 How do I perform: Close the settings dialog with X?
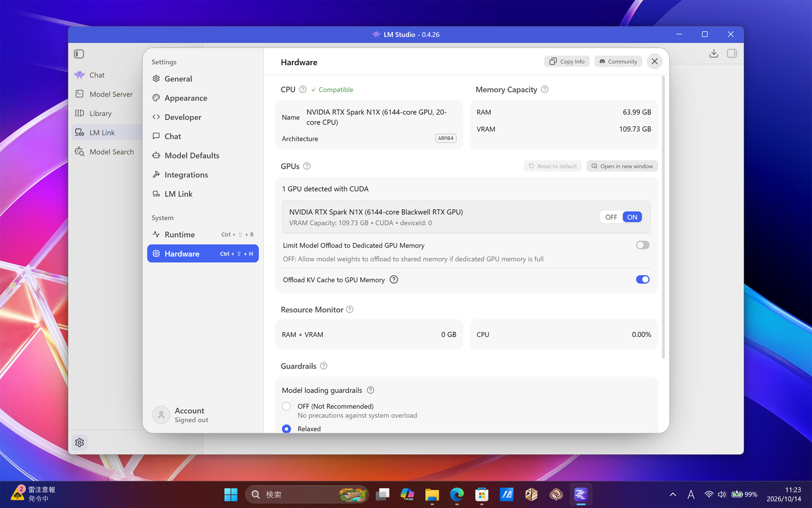coord(654,61)
